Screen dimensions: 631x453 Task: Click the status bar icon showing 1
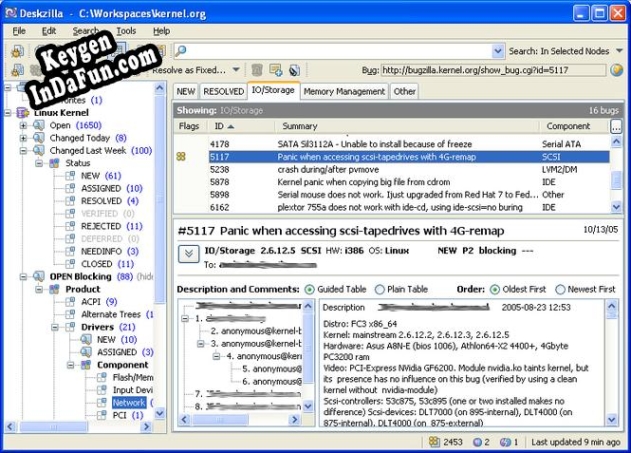click(x=505, y=442)
